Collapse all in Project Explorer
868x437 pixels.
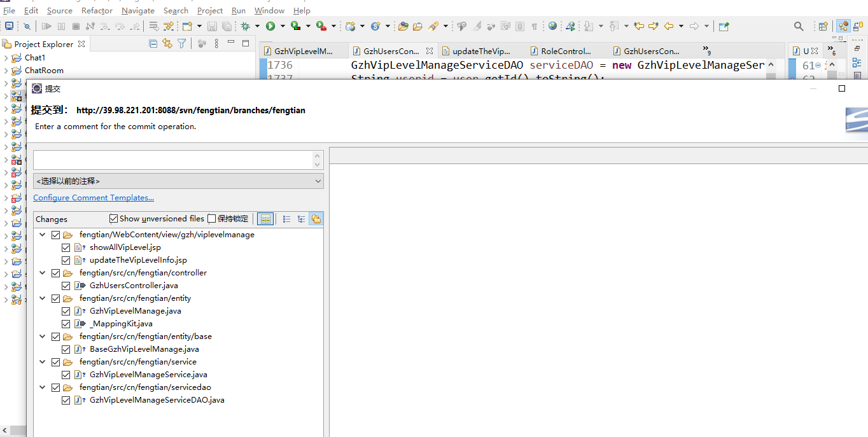[x=153, y=43]
